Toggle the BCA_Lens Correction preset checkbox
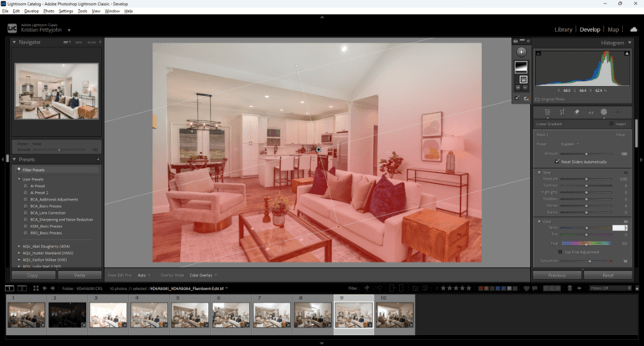 pyautogui.click(x=25, y=213)
